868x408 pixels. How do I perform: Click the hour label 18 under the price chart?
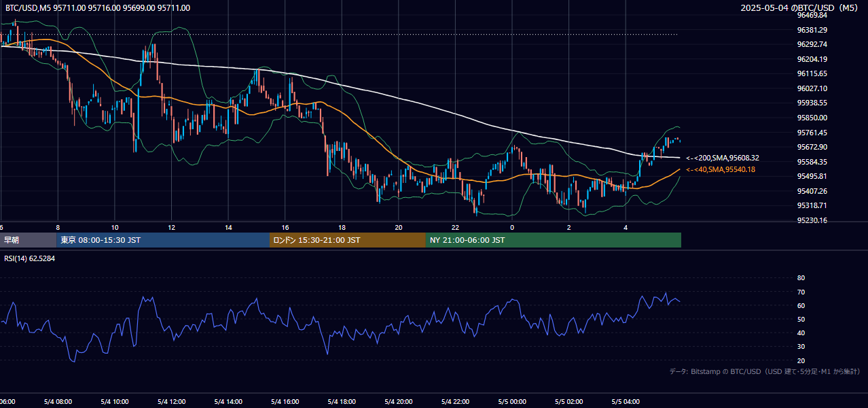(x=342, y=227)
